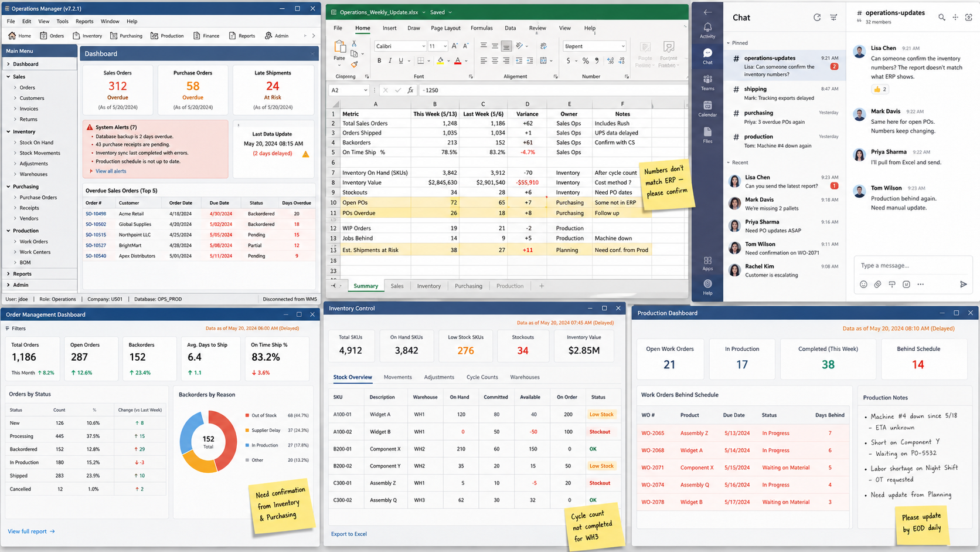Screen dimensions: 980x552
Task: Open Activity in the Chat sidebar
Action: [707, 31]
